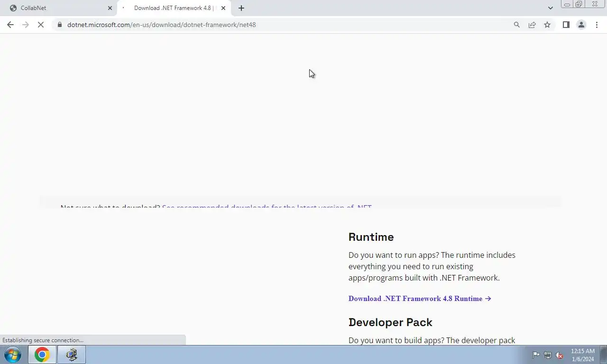Screen dimensions: 607x364
Task: Restore down the Chrome window
Action: pos(579,4)
